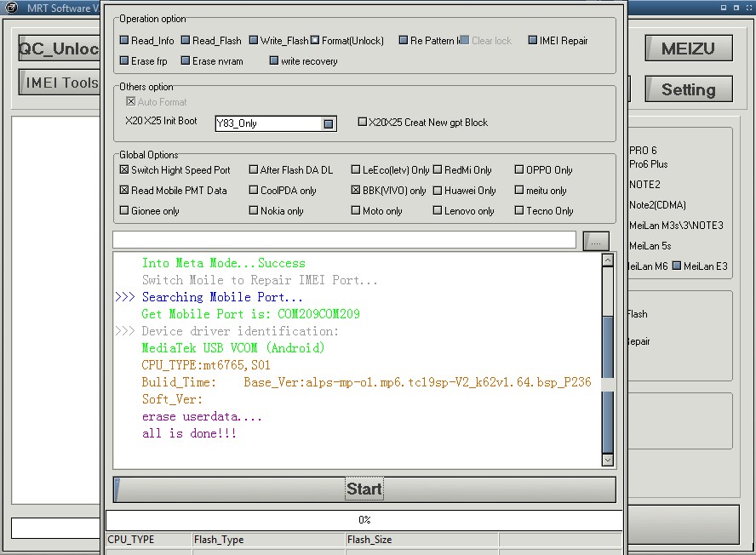
Task: Click Flash_Type column header
Action: tap(268, 540)
